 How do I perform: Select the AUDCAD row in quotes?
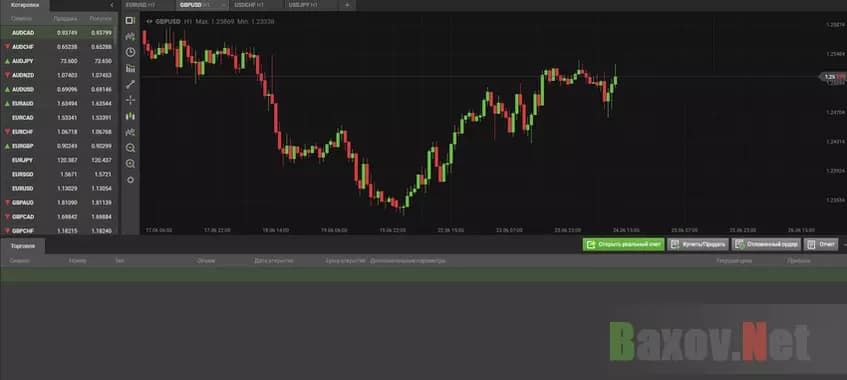[57, 33]
